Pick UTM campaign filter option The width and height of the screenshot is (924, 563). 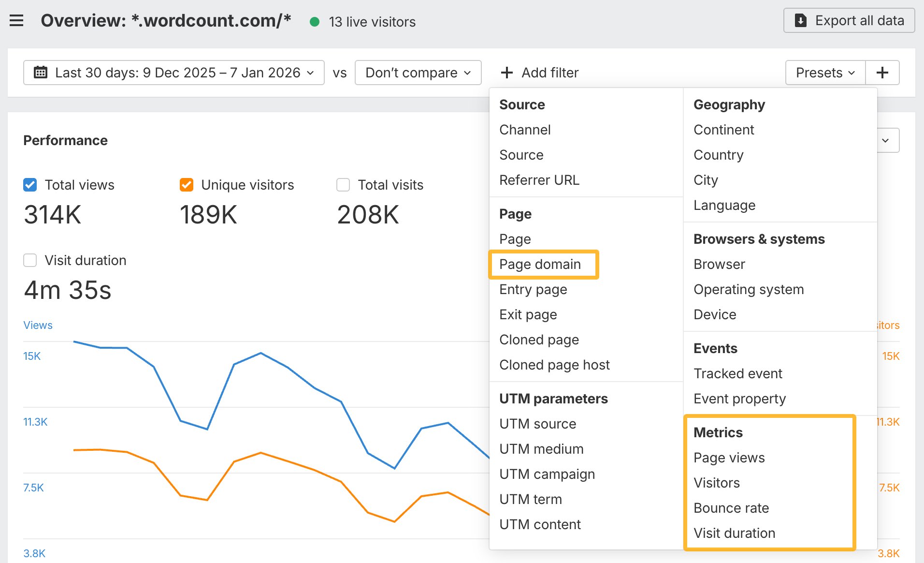click(547, 474)
